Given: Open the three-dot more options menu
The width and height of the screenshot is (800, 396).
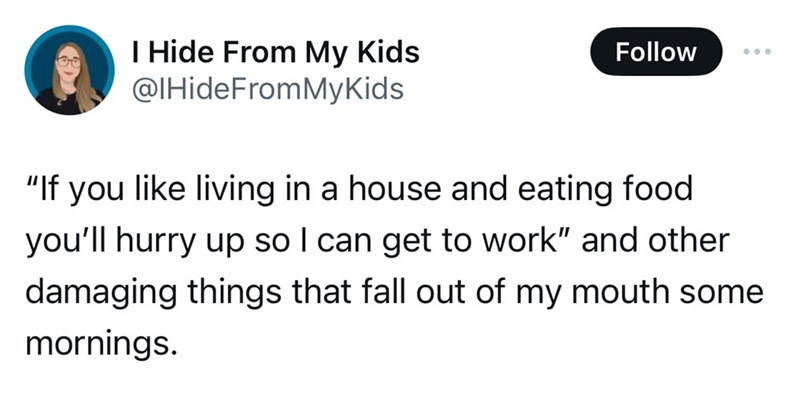Looking at the screenshot, I should pos(758,52).
